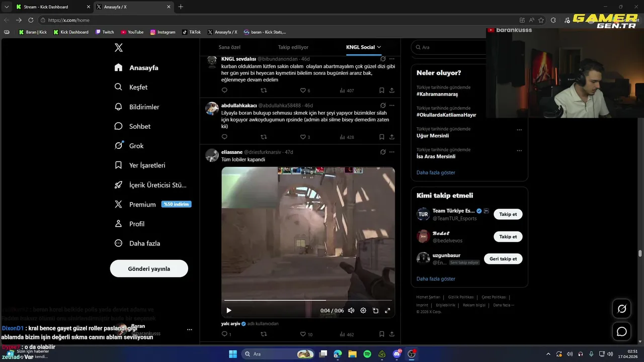Like the KNGL sevdalısı post
The height and width of the screenshot is (362, 644).
click(x=303, y=90)
